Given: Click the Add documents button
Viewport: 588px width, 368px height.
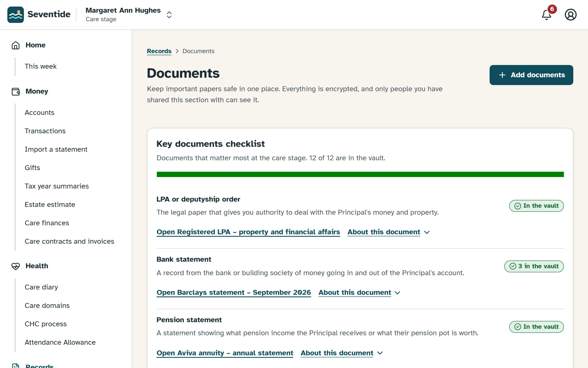Looking at the screenshot, I should (x=531, y=75).
